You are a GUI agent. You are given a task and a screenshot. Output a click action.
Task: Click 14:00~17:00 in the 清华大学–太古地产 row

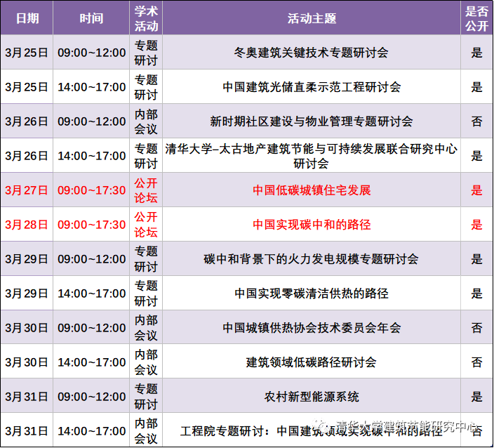coord(91,156)
